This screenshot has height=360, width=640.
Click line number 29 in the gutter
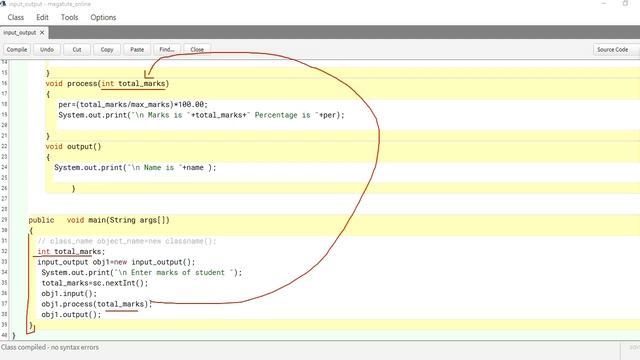[x=4, y=220]
